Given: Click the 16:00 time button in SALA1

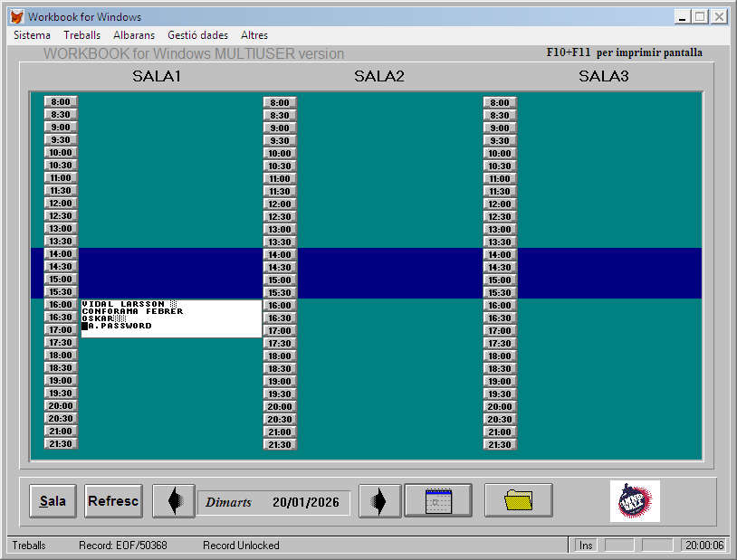Looking at the screenshot, I should [x=61, y=305].
